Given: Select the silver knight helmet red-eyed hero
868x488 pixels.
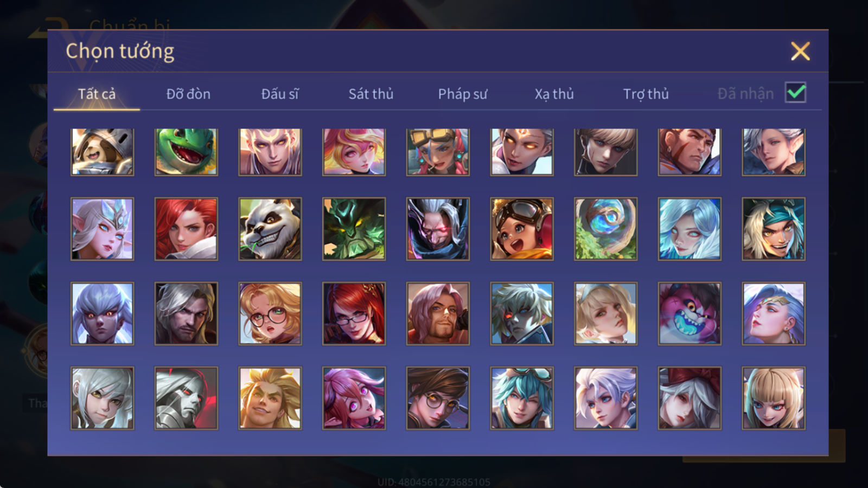Looking at the screenshot, I should 186,398.
